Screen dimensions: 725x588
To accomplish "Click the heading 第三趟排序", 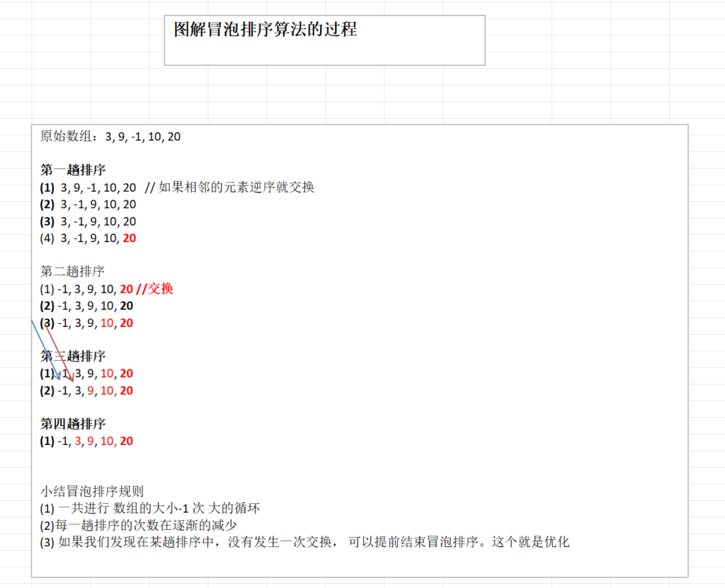I will click(x=73, y=356).
